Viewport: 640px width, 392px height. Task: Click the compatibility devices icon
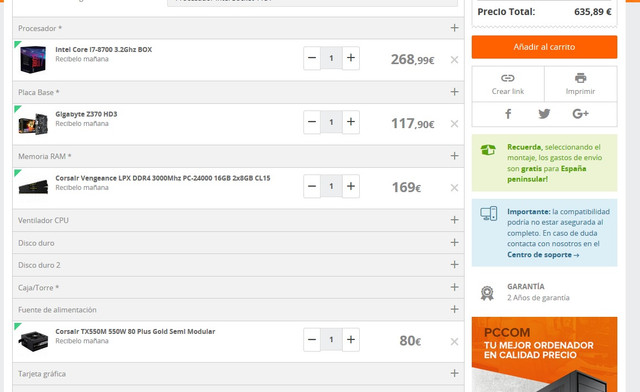pyautogui.click(x=489, y=213)
